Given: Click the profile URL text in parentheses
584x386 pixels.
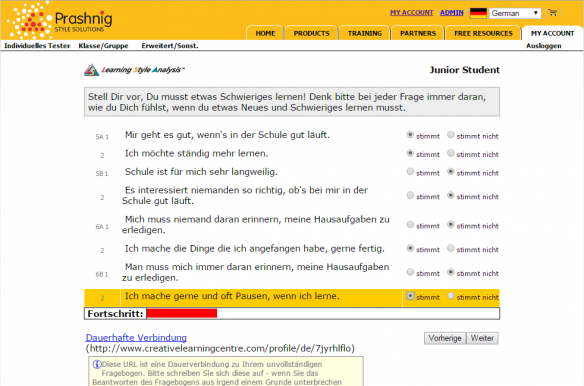Looking at the screenshot, I should (220, 348).
